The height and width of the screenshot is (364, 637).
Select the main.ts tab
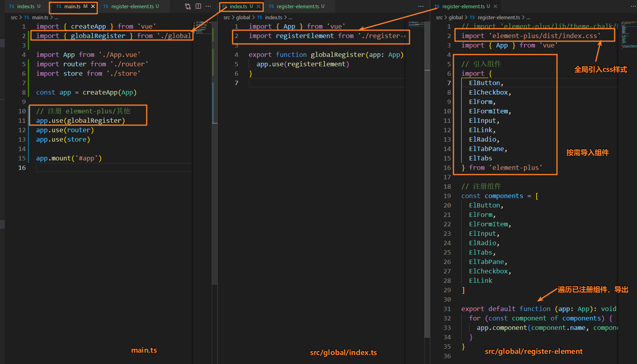pyautogui.click(x=73, y=6)
